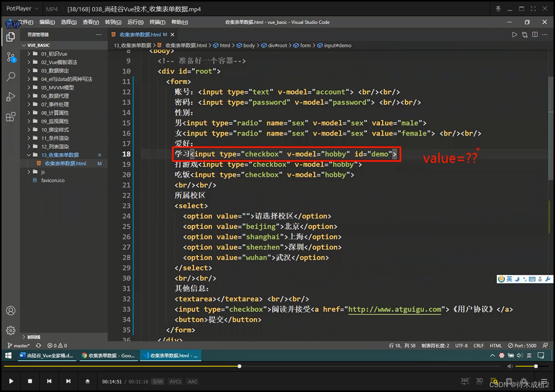555x392 pixels.
Task: Open favicon.ico in the explorer
Action: click(64, 180)
